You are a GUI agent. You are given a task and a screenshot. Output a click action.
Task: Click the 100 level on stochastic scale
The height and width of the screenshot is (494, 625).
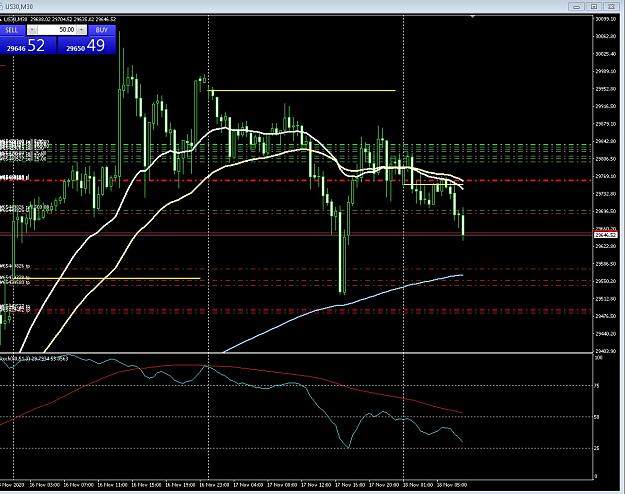tap(598, 358)
